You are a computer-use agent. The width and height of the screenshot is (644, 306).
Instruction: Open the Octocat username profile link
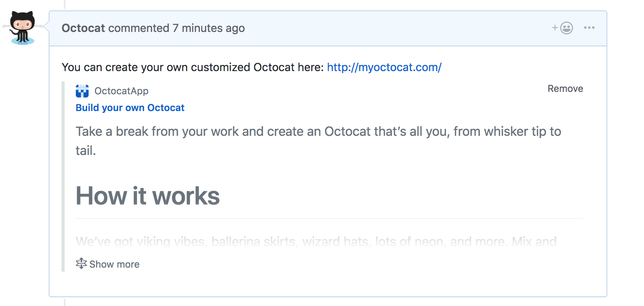[83, 28]
